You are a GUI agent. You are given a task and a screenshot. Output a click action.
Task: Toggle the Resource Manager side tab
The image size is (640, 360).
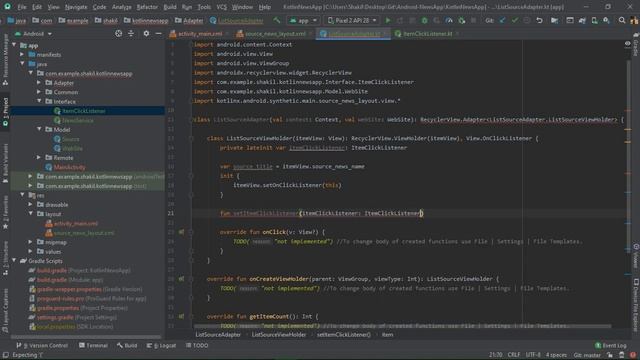[5, 59]
